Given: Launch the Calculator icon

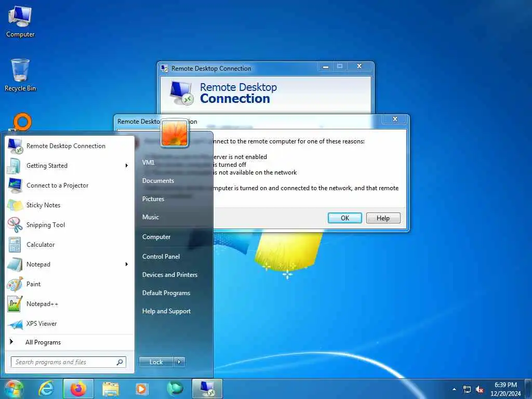Looking at the screenshot, I should (x=15, y=244).
